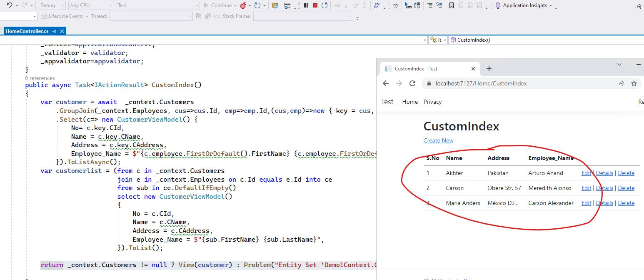
Task: Reload the browser page
Action: coord(412,83)
